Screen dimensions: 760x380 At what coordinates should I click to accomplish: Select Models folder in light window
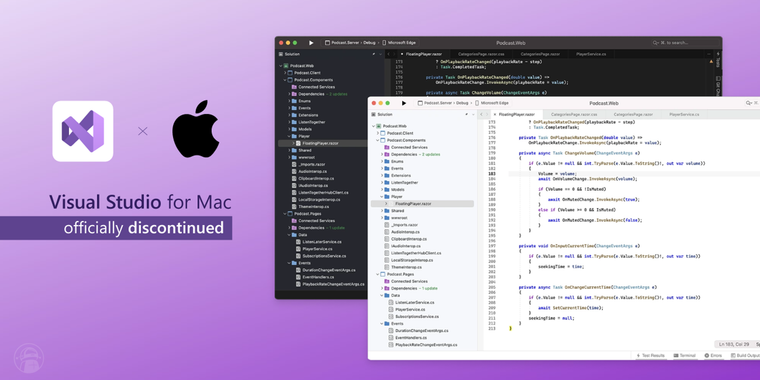pyautogui.click(x=398, y=190)
